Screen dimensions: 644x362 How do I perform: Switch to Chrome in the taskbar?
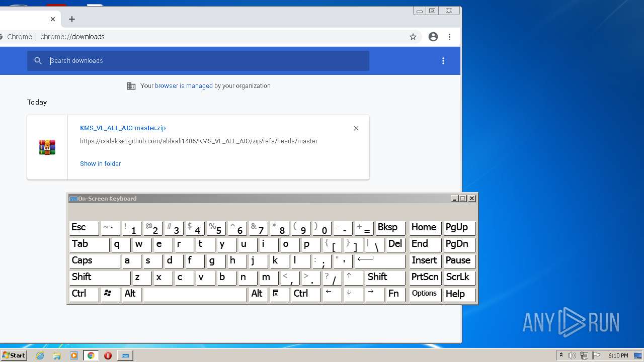point(91,355)
